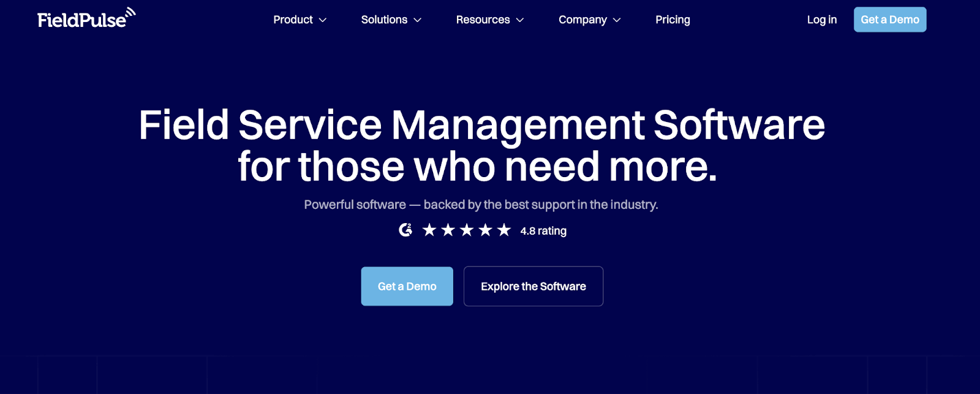Open the Product menu

pos(300,20)
